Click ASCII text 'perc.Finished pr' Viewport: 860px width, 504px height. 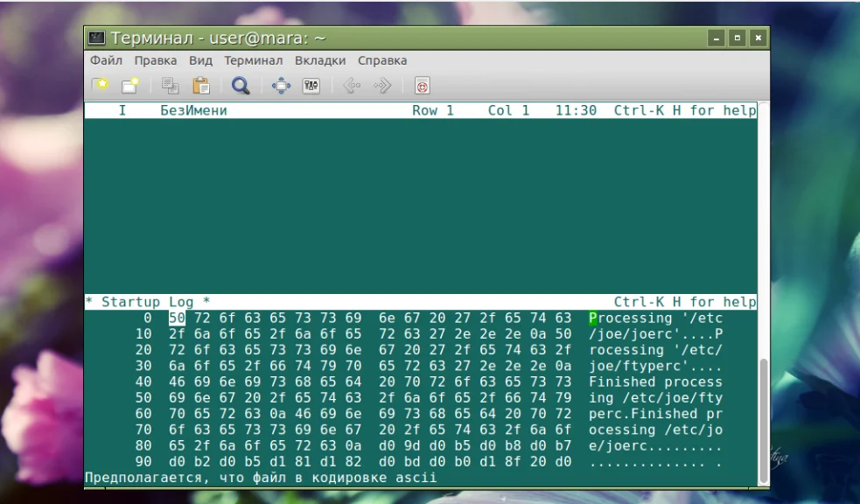(x=655, y=414)
